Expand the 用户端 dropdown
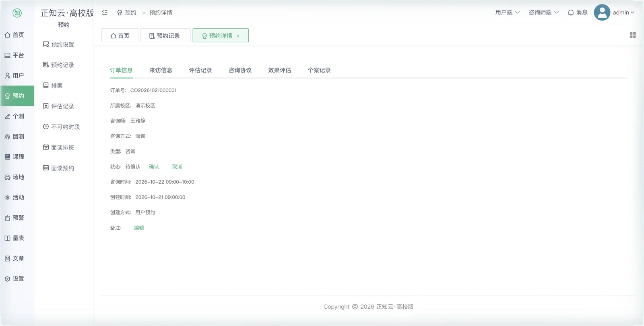644x326 pixels. [507, 12]
